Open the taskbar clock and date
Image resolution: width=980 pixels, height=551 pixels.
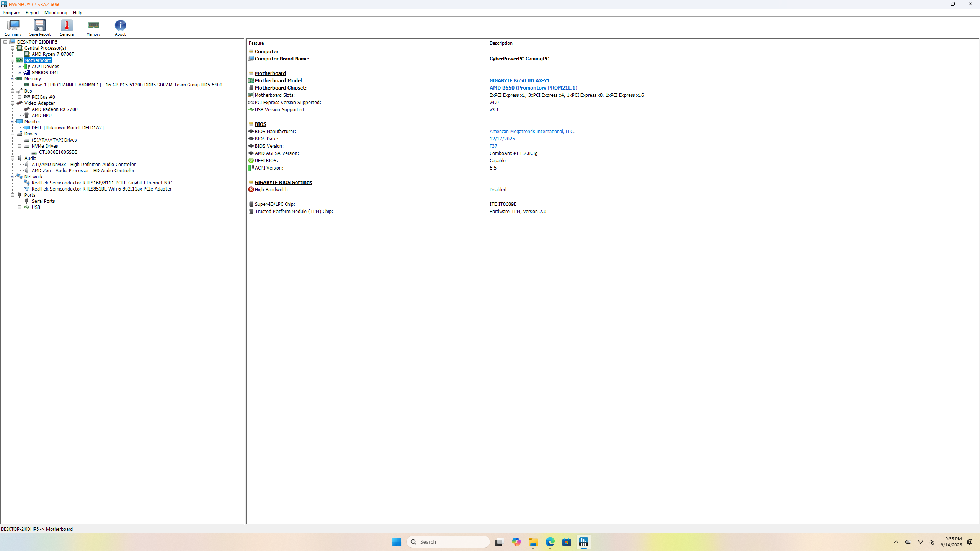pyautogui.click(x=951, y=542)
